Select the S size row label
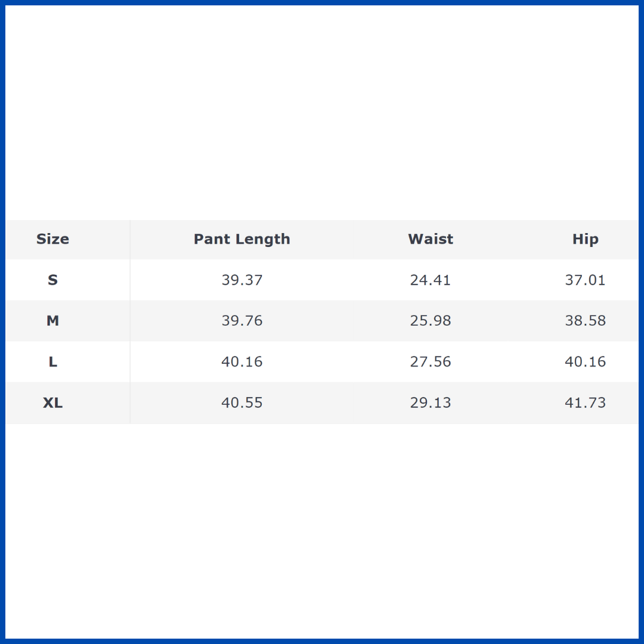 [x=52, y=280]
